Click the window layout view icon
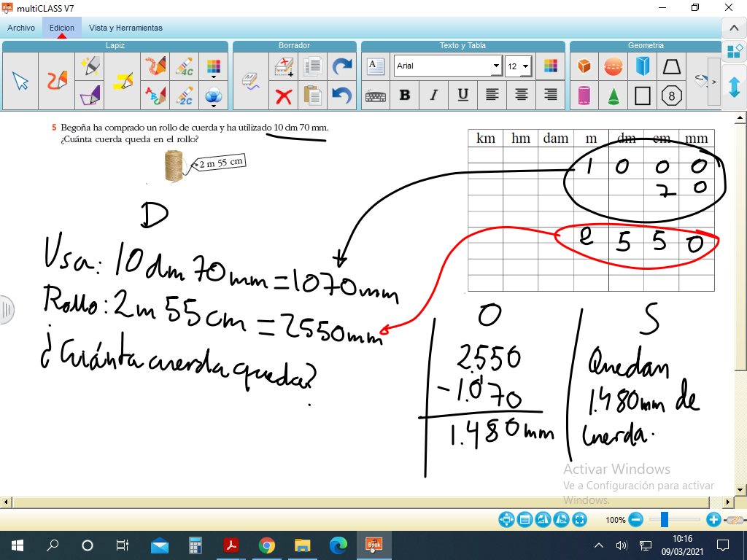The image size is (747, 560). click(525, 519)
